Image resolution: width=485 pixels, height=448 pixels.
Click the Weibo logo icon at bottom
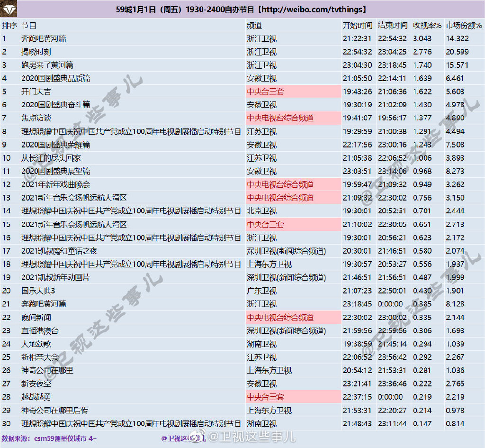[198, 437]
